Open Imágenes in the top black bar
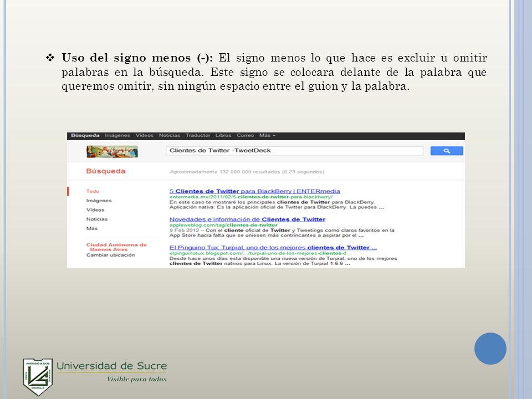The height and width of the screenshot is (399, 532). coord(117,135)
